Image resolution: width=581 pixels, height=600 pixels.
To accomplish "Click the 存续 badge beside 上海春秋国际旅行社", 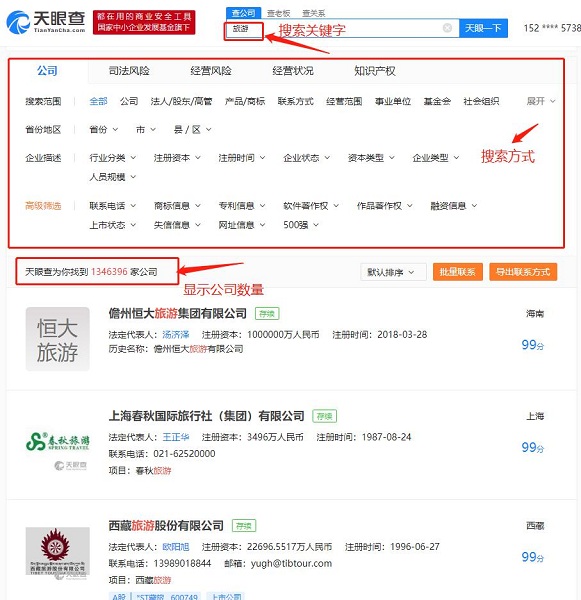I will tap(325, 416).
